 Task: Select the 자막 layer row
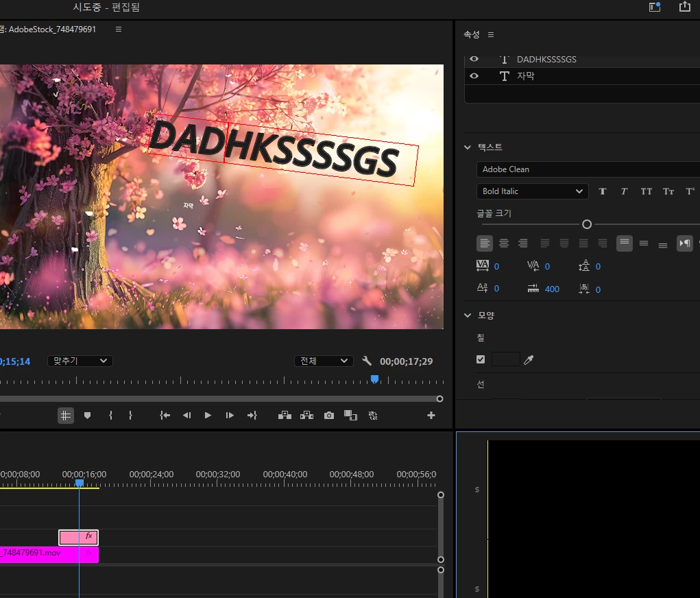click(x=582, y=76)
